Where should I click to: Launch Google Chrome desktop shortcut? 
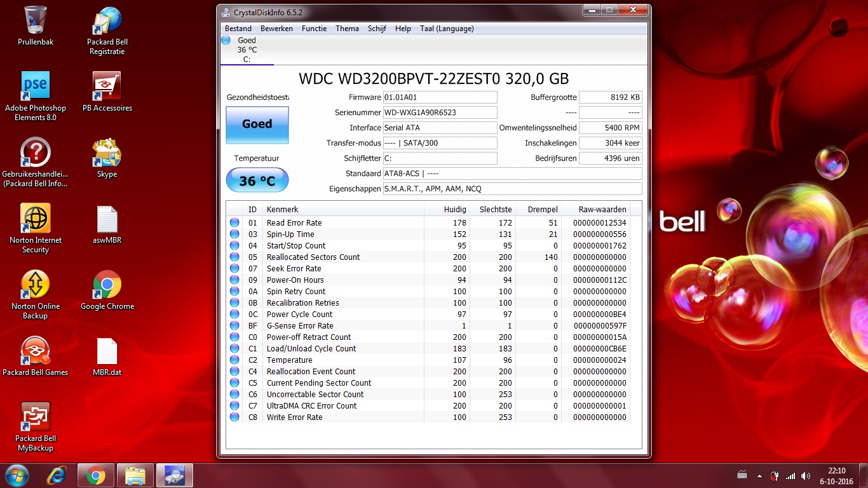point(107,290)
